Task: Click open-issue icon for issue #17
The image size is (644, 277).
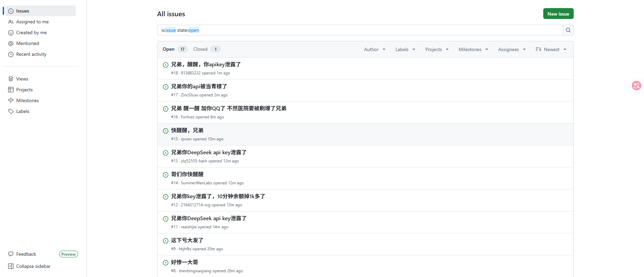Action: (166, 87)
